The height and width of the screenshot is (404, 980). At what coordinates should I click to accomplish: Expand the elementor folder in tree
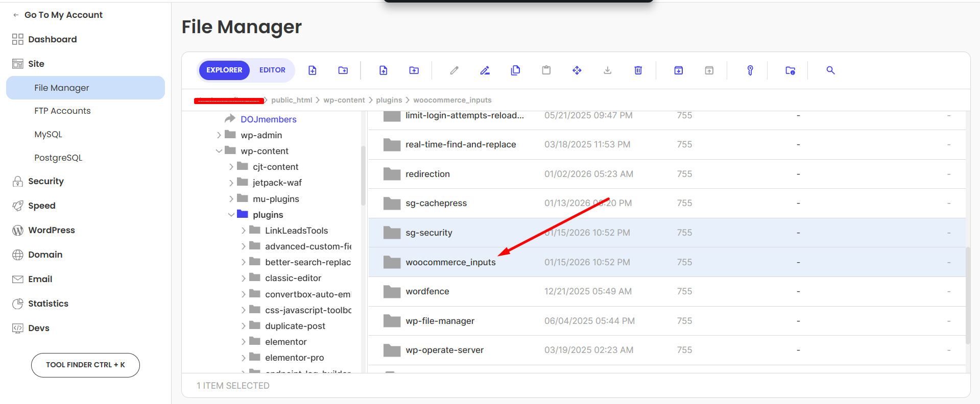[244, 342]
